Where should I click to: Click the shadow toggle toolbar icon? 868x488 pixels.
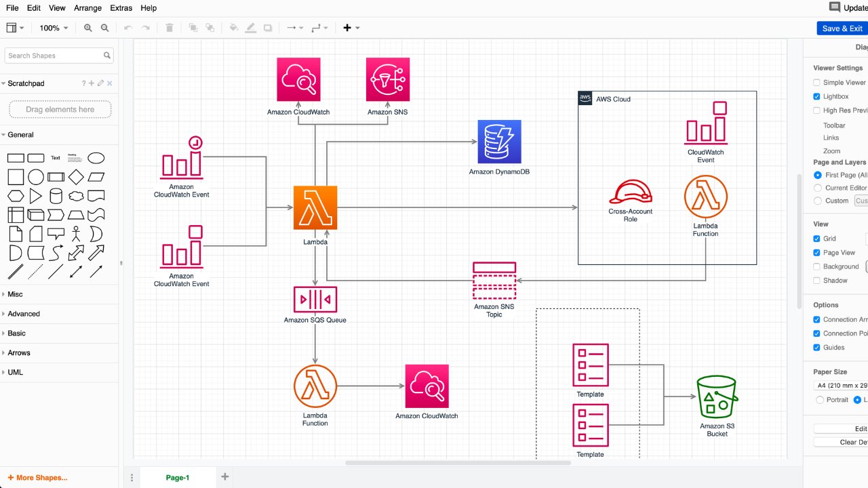coord(268,28)
